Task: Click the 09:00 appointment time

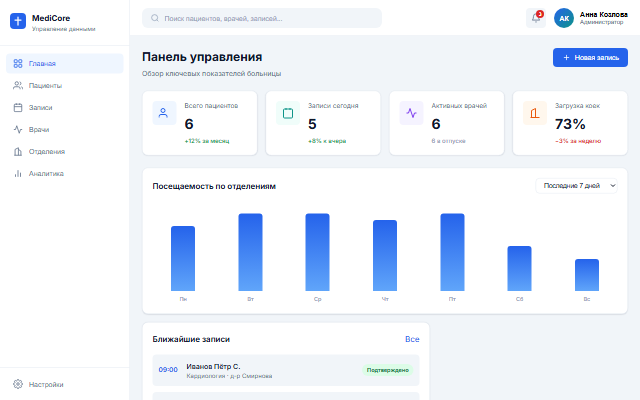Action: pos(168,370)
